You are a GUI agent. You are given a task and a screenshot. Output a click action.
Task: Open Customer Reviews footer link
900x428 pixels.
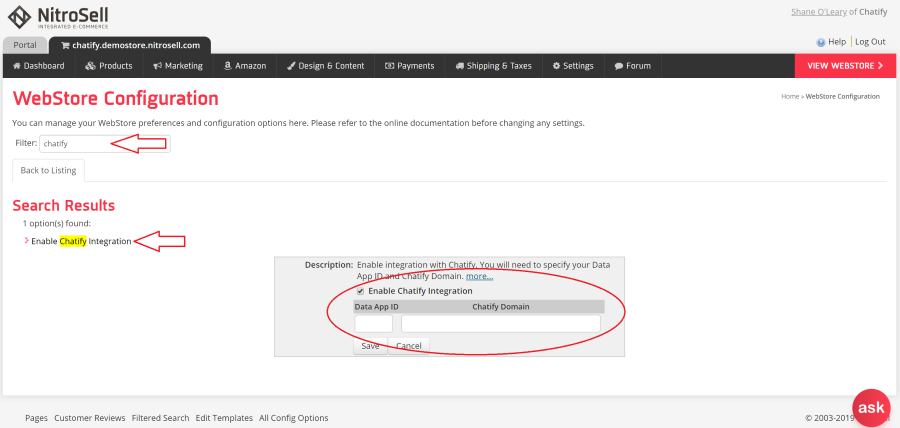coord(90,418)
